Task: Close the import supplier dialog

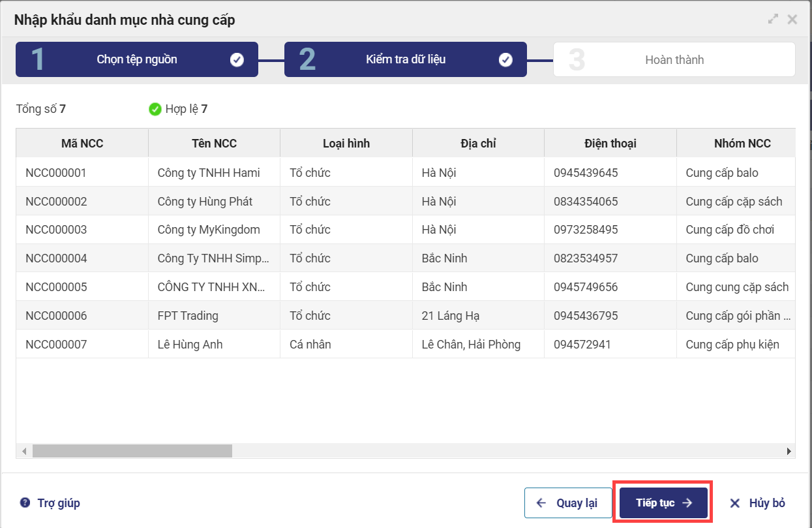Action: (x=792, y=20)
